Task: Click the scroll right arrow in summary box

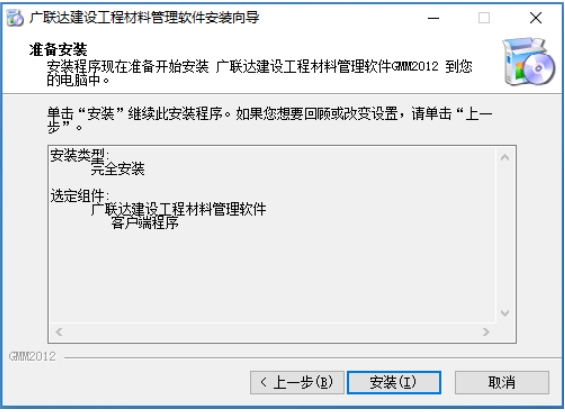Action: (x=486, y=332)
